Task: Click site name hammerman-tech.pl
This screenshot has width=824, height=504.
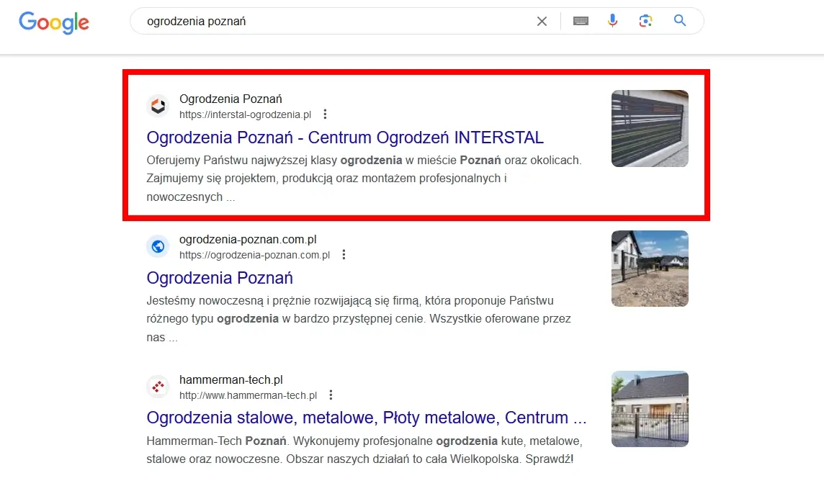Action: [231, 379]
